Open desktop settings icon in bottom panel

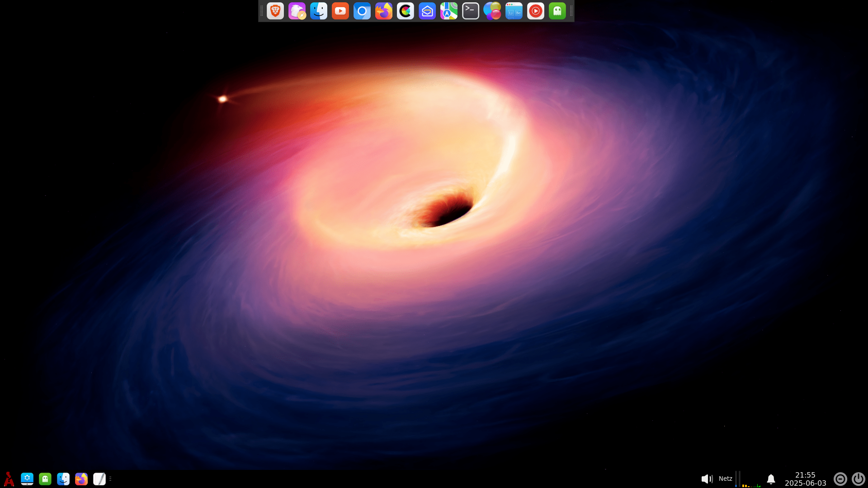[27, 479]
